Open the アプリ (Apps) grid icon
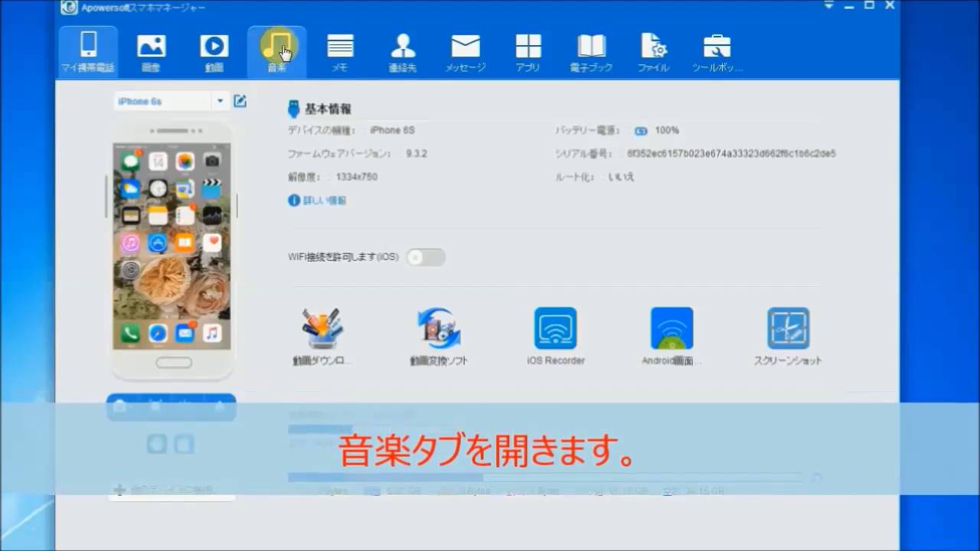Viewport: 980px width, 551px height. 528,46
